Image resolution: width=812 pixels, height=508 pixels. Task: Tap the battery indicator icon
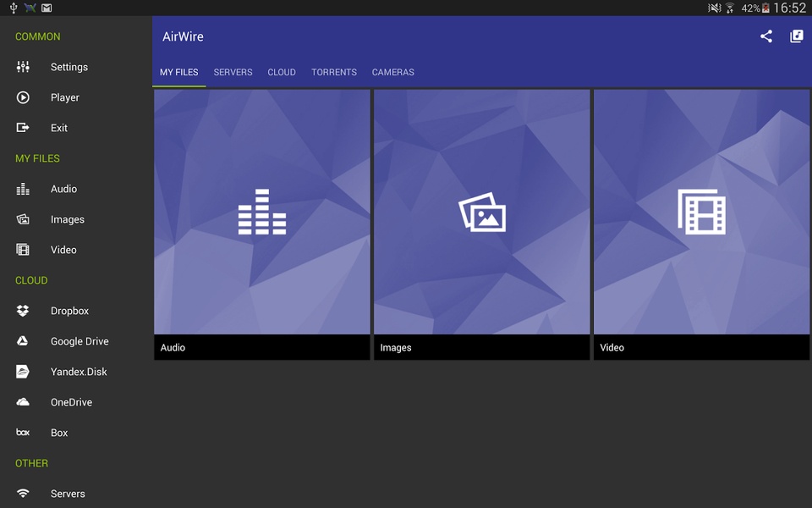(x=765, y=8)
